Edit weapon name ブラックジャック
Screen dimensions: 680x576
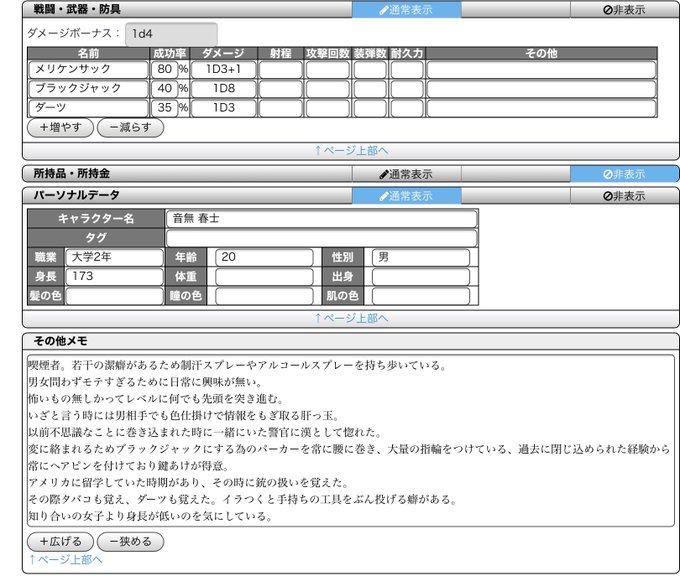(88, 88)
